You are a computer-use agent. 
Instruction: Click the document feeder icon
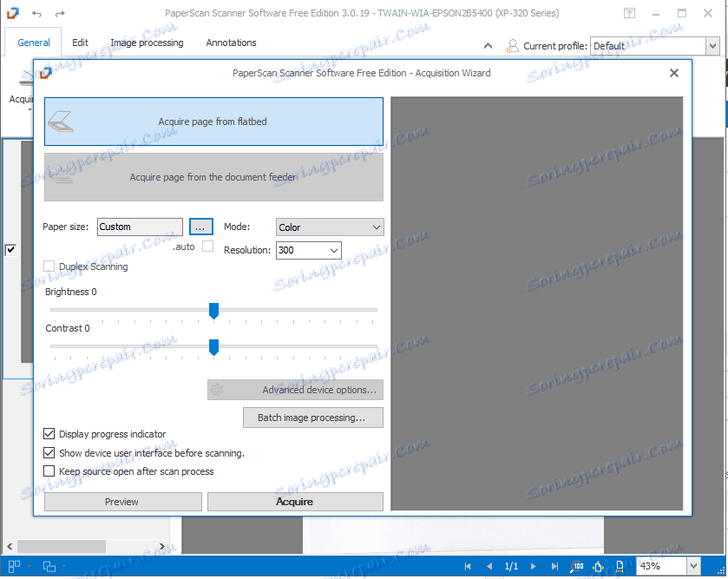point(61,177)
